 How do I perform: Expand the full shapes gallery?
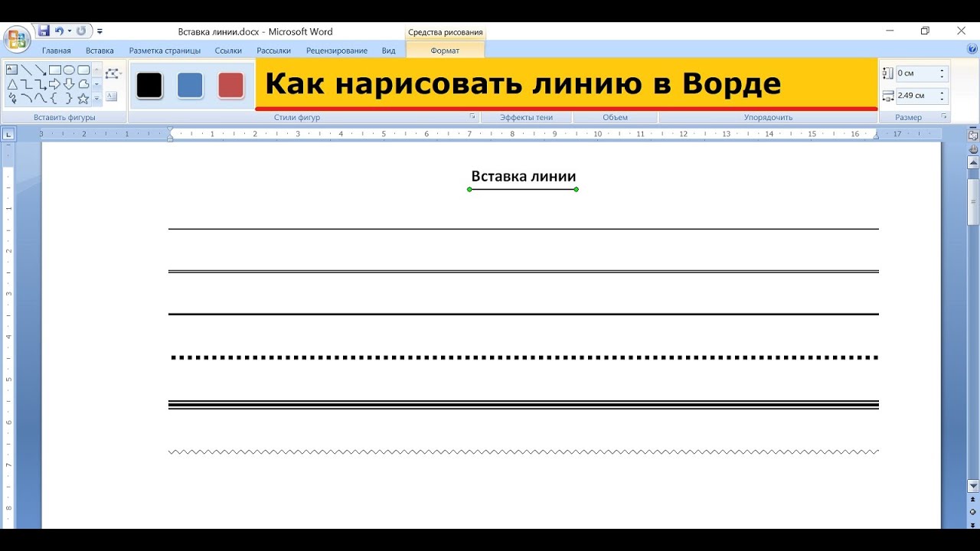click(x=96, y=99)
